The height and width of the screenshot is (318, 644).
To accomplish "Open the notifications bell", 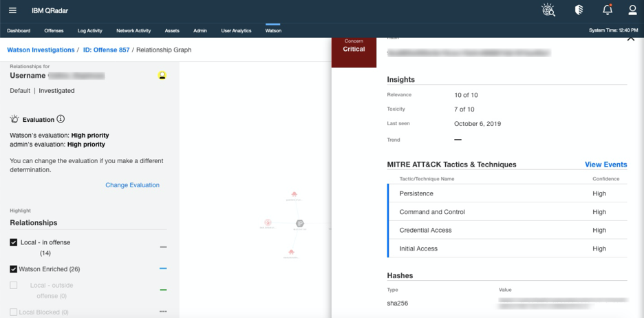I will (608, 10).
